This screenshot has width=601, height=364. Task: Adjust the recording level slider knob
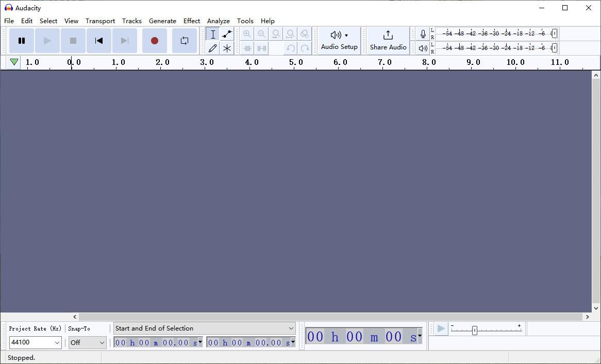point(554,33)
